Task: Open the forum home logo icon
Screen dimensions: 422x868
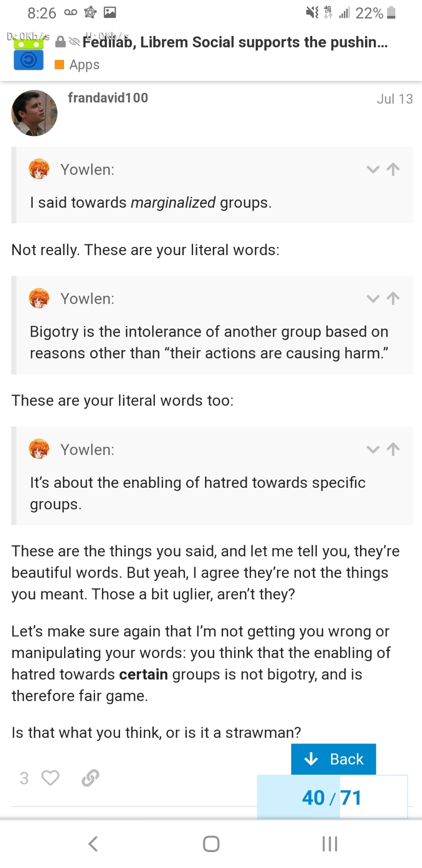Action: point(29,54)
